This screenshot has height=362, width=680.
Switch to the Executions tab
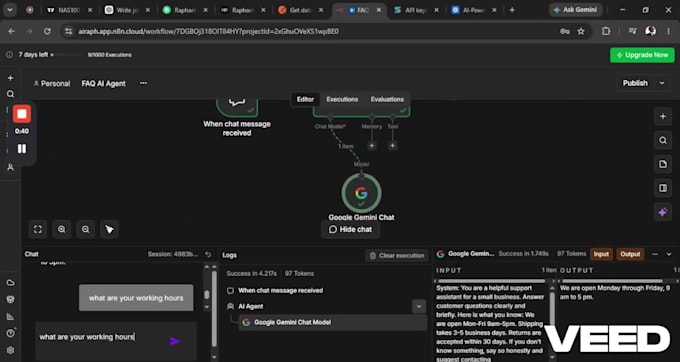[342, 99]
